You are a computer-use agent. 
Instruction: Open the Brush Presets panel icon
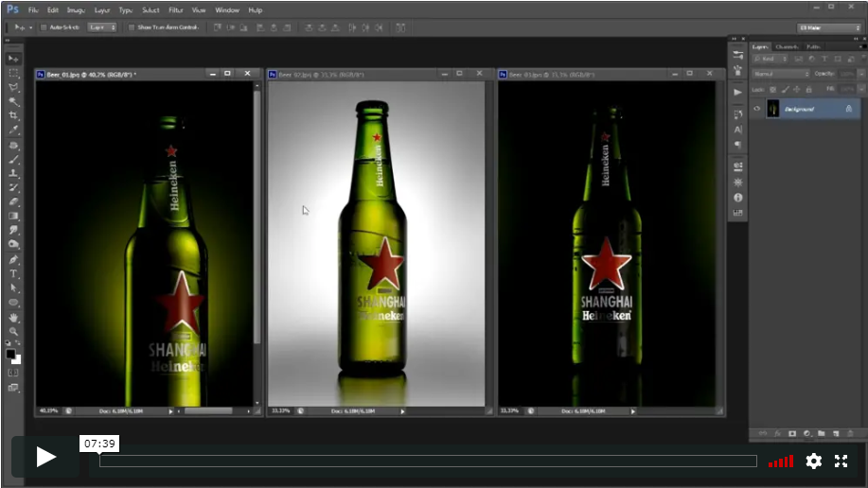pyautogui.click(x=738, y=56)
